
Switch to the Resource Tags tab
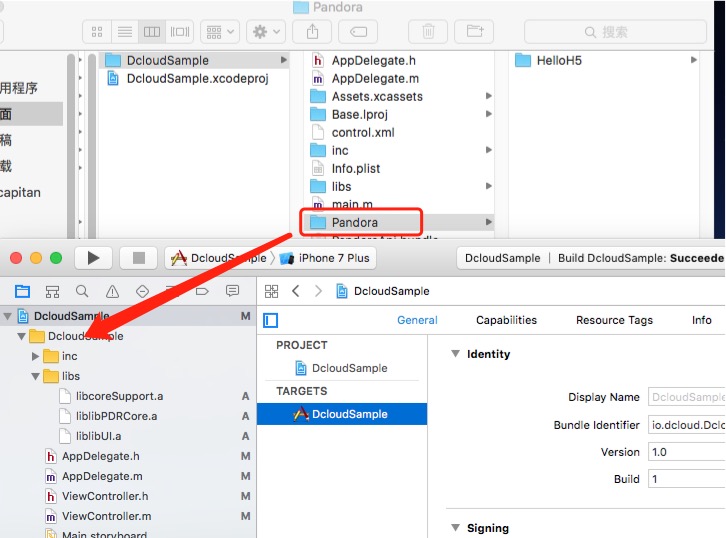[x=614, y=320]
